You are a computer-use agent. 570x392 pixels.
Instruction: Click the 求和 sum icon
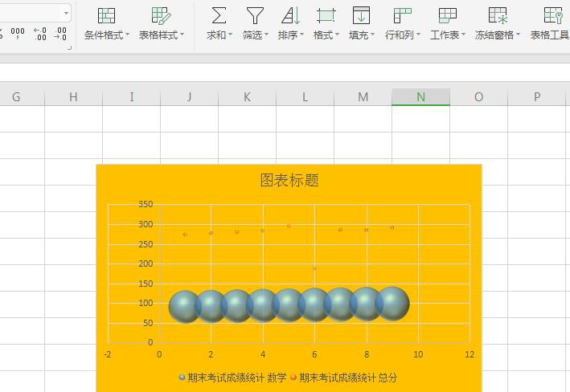pyautogui.click(x=218, y=15)
